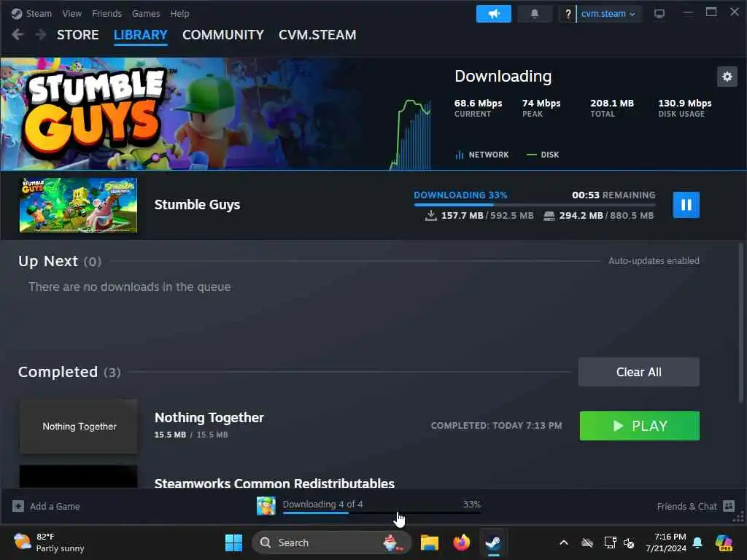Screen dimensions: 747x560
Task: Click the crossed-out cloud sync tray icon
Action: [587, 542]
